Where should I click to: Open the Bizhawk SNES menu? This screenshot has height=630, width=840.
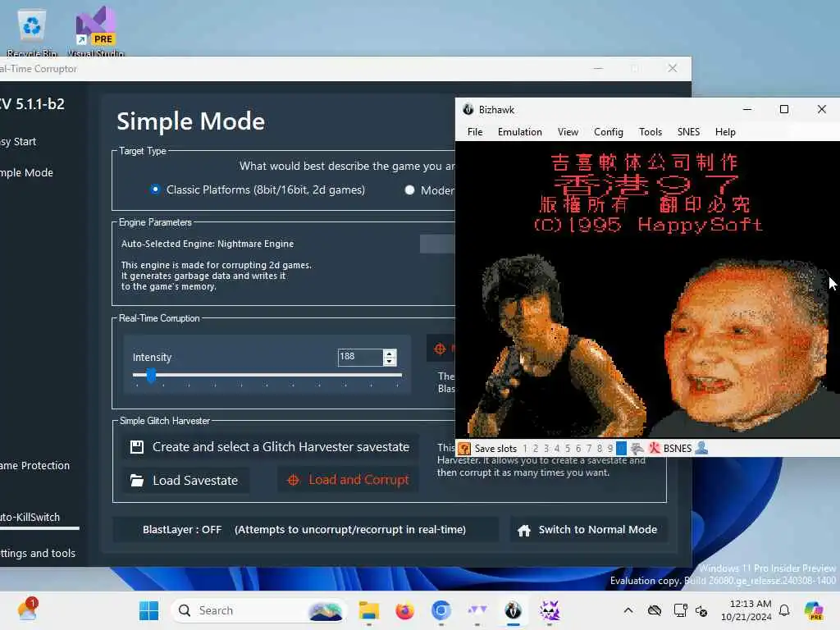coord(688,132)
